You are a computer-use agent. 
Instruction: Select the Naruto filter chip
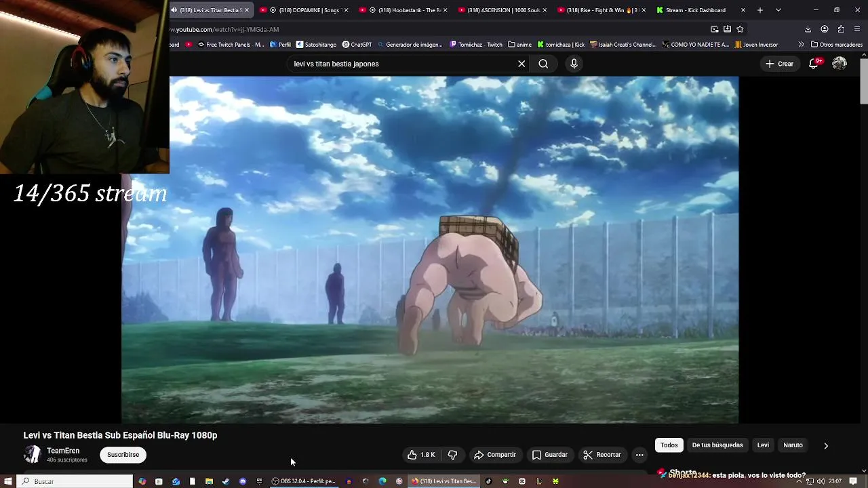tap(793, 445)
